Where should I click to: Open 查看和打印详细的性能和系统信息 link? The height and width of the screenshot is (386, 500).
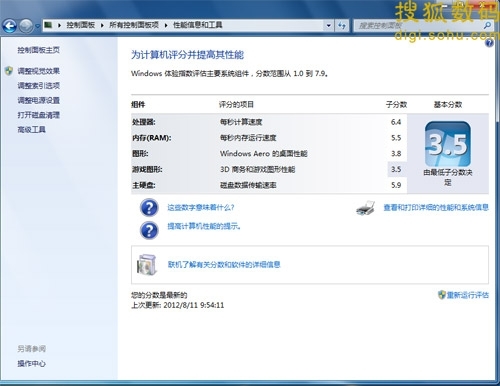[436, 208]
